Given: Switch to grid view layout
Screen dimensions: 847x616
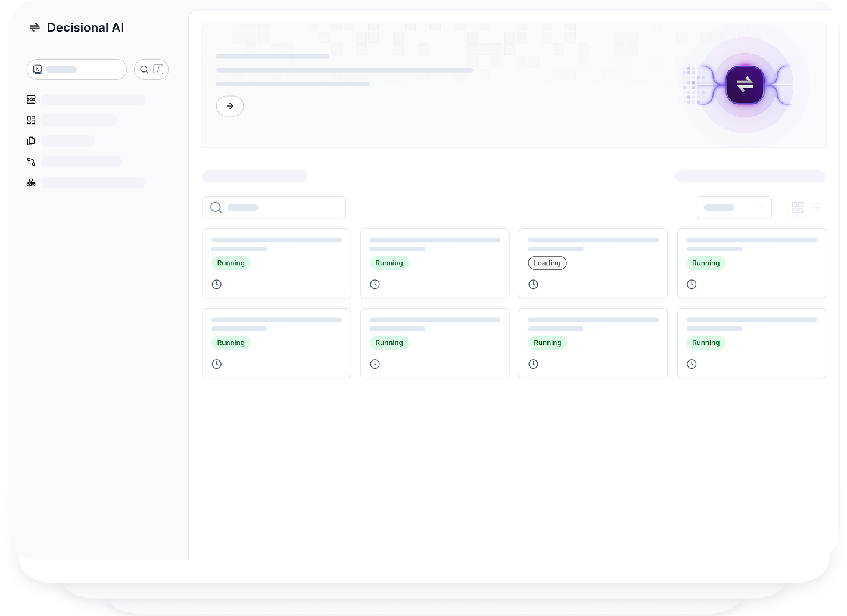Looking at the screenshot, I should [x=797, y=207].
